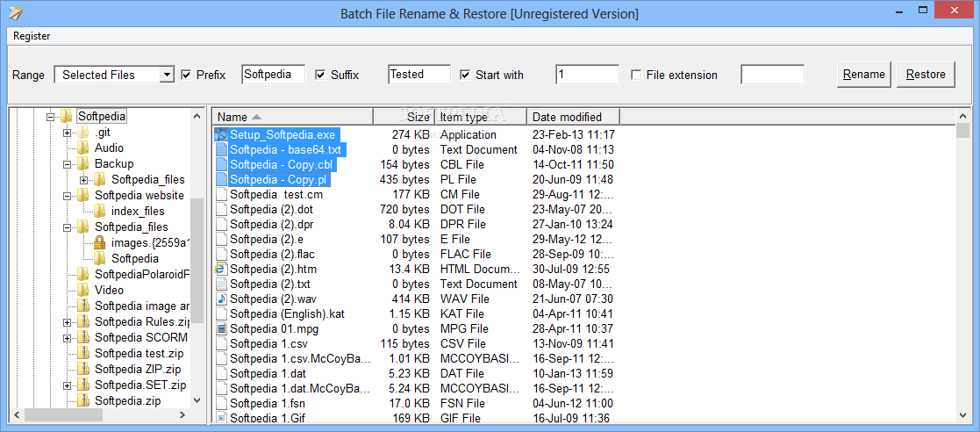Viewport: 980px width, 432px height.
Task: Sort files by the Item type column header
Action: click(481, 117)
